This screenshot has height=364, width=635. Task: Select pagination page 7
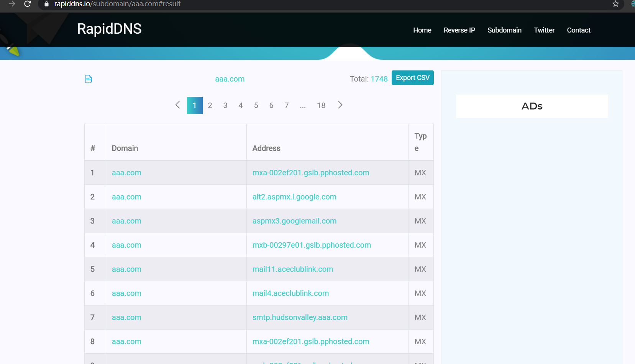(x=287, y=105)
